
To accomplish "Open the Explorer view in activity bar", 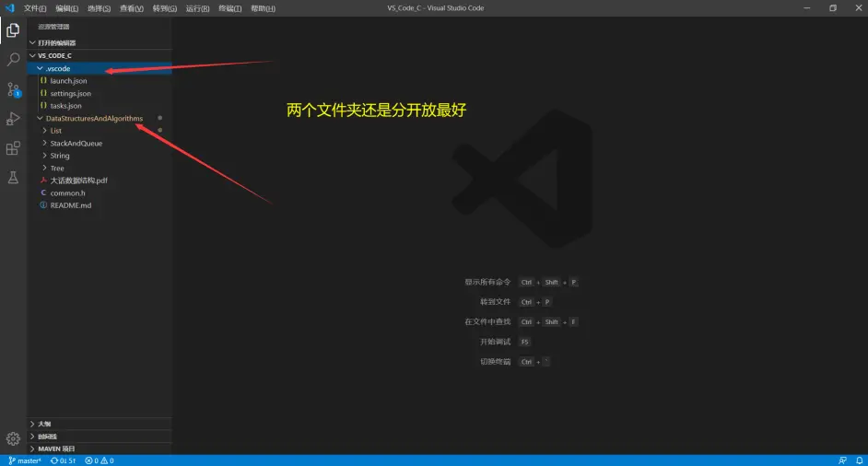I will (x=13, y=30).
